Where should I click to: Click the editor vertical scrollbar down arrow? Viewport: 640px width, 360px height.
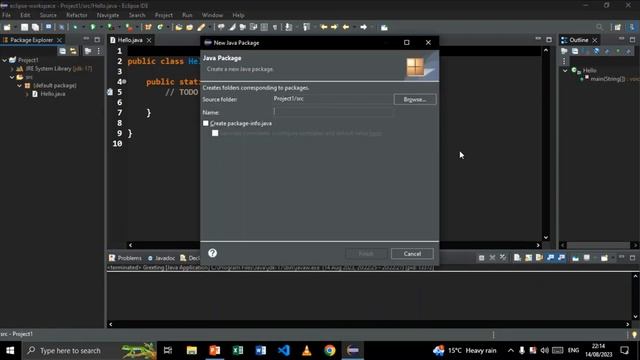[x=546, y=237]
